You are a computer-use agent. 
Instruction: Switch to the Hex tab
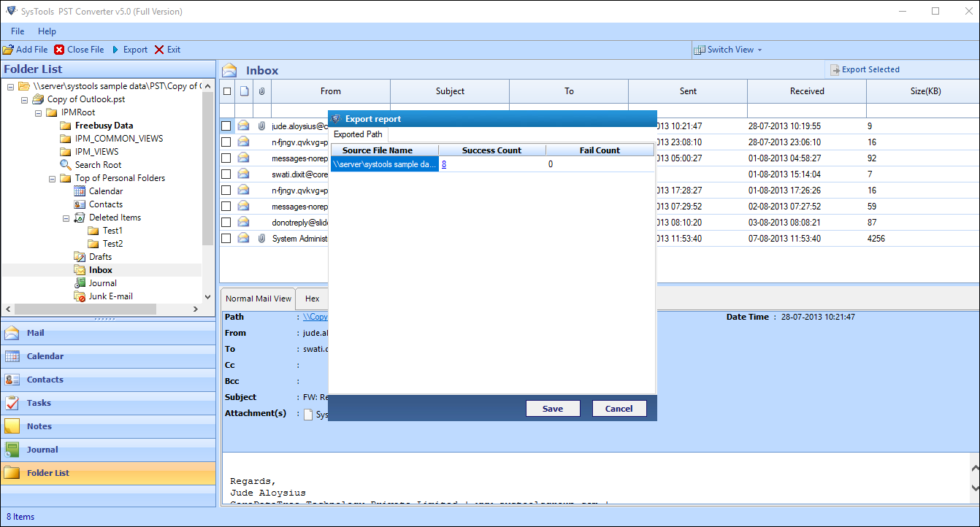312,299
